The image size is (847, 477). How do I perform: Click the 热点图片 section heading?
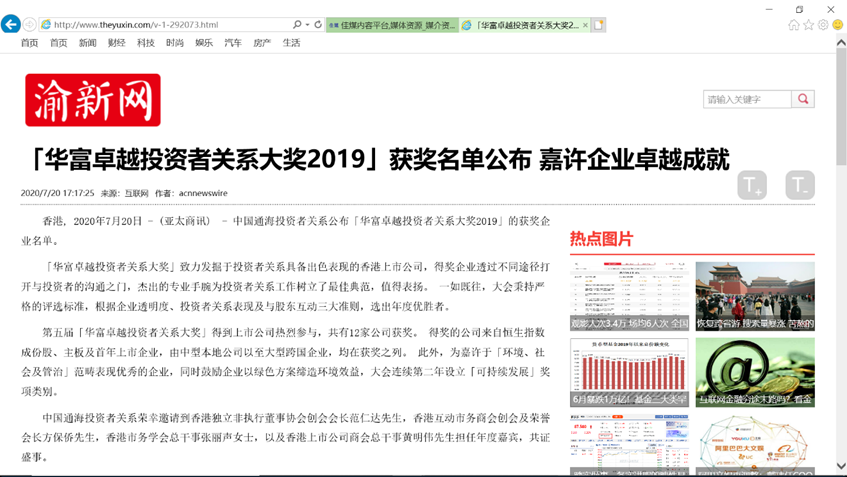pyautogui.click(x=601, y=239)
